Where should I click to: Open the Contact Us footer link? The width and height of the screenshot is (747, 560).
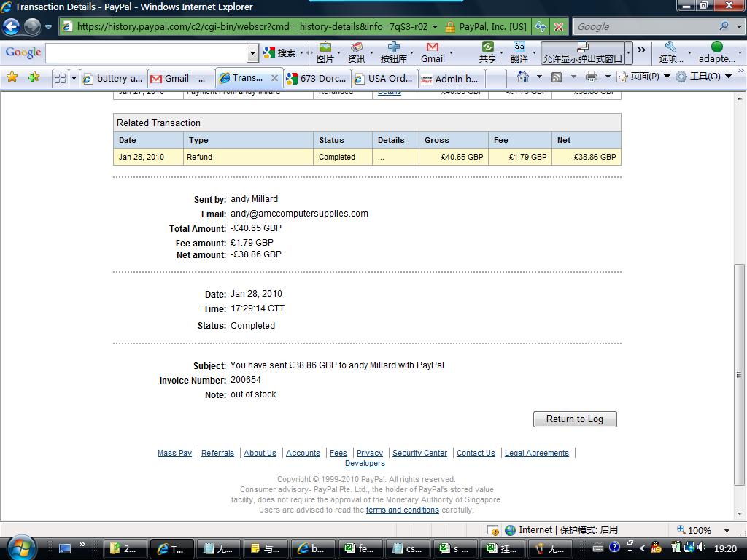coord(476,453)
